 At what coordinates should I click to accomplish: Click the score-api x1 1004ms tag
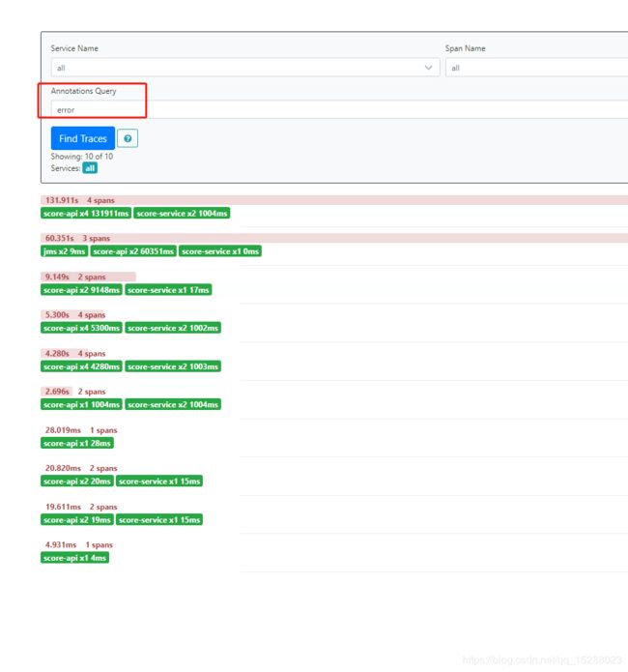(81, 405)
